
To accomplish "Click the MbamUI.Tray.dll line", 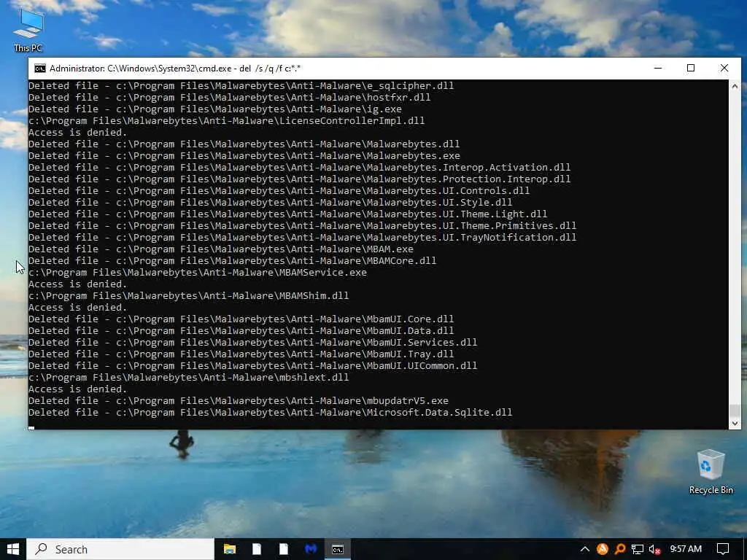I will pyautogui.click(x=241, y=354).
